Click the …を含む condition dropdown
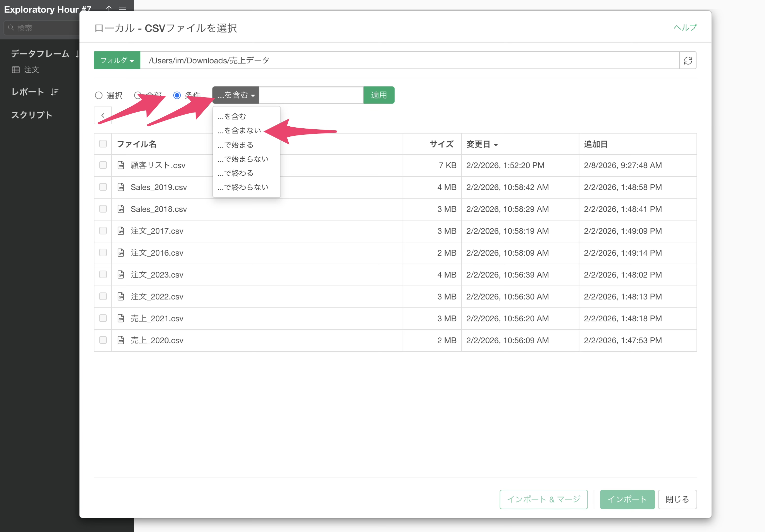 coord(235,95)
